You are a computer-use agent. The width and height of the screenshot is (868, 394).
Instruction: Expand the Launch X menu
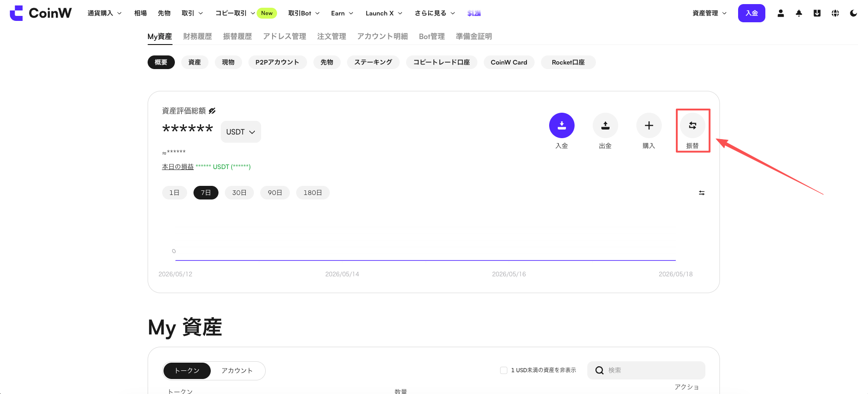(384, 13)
